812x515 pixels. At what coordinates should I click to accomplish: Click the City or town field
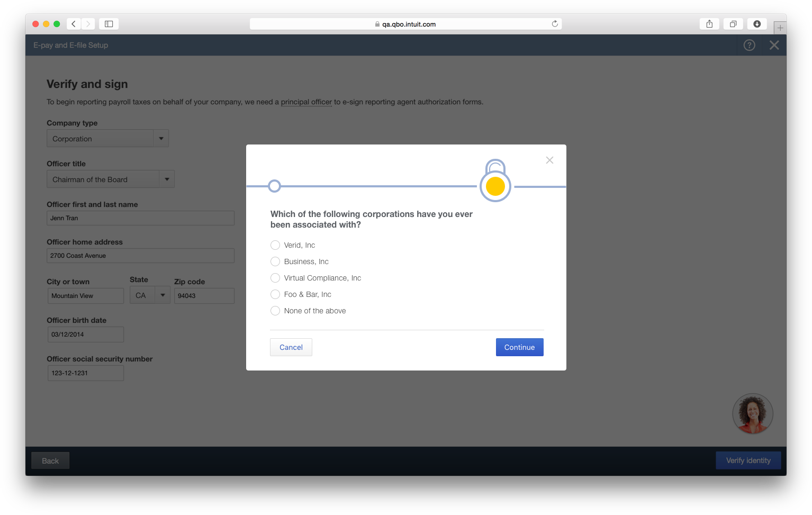coord(85,296)
